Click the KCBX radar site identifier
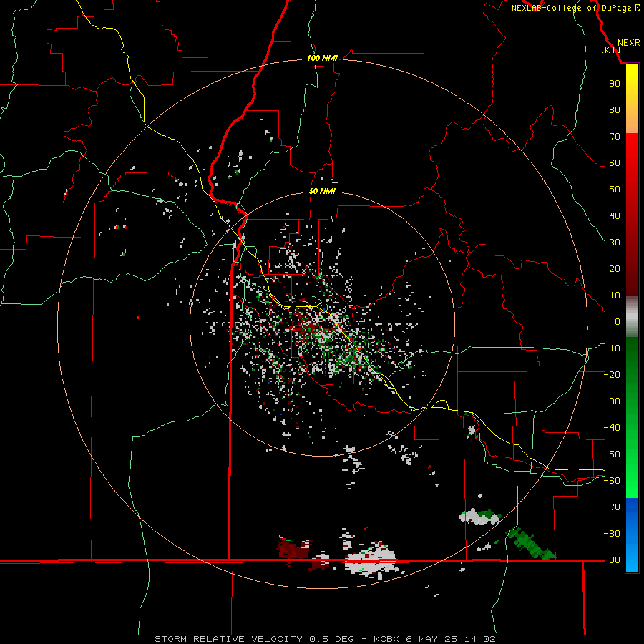 pos(386,639)
